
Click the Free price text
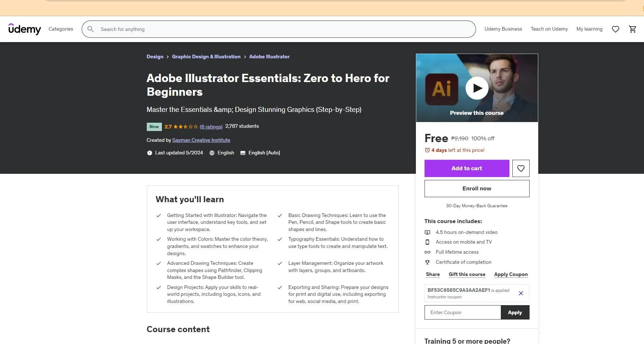(436, 139)
